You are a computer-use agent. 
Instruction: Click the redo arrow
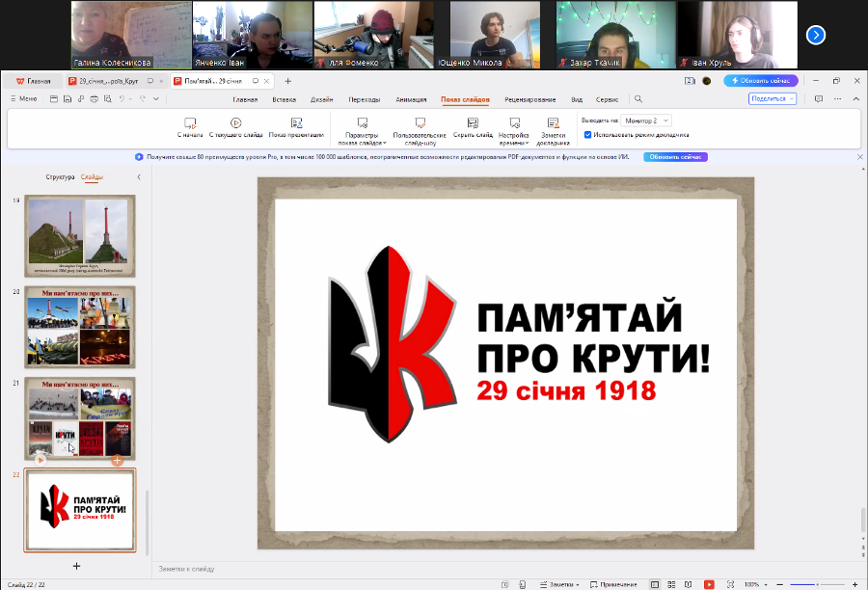(143, 99)
